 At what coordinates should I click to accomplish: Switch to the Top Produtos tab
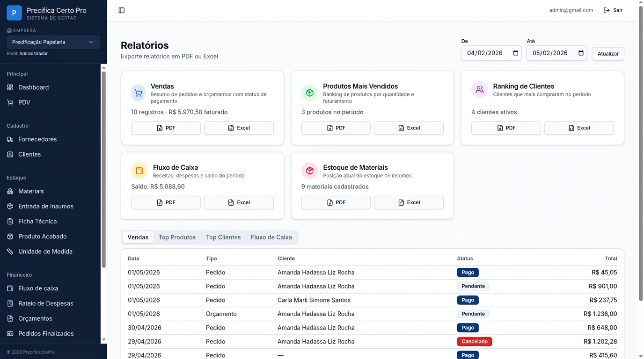point(177,237)
